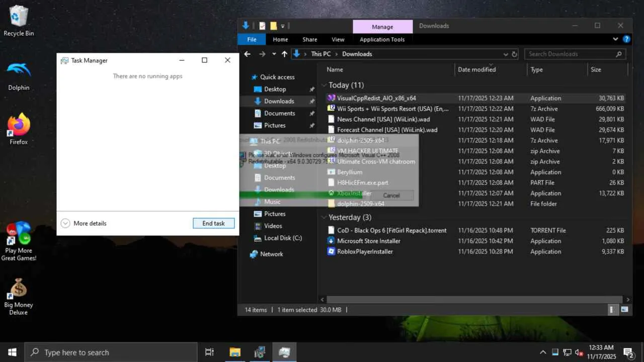
Task: Select the Big Money Deluxe desktop icon
Action: click(19, 297)
